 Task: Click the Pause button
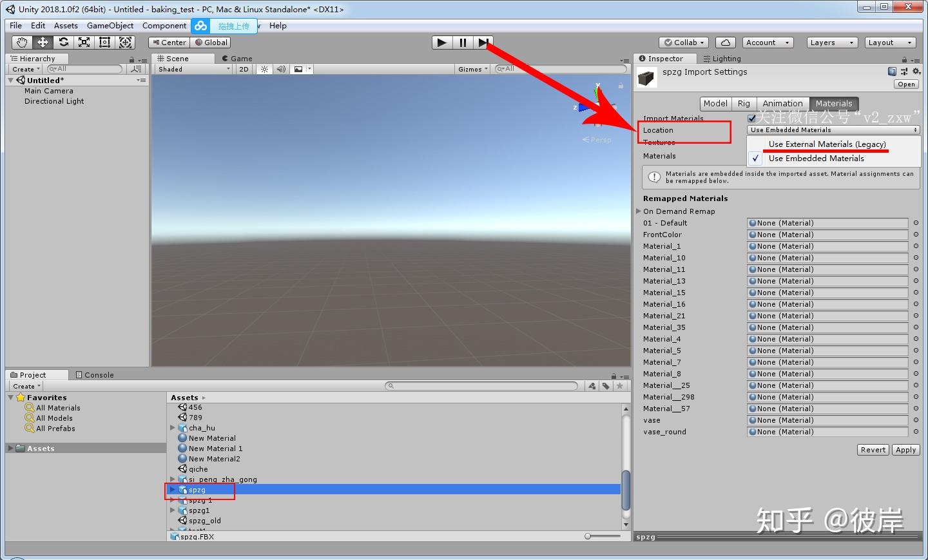point(463,43)
